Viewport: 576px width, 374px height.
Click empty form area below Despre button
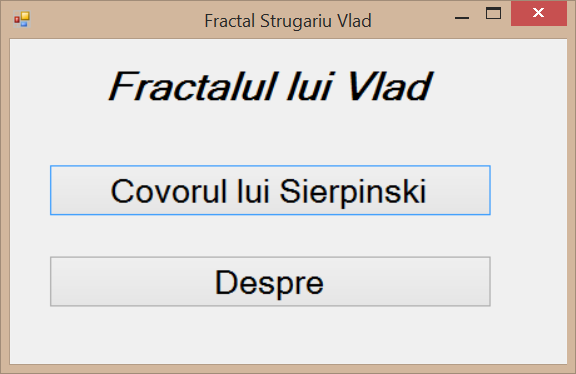coord(270,334)
